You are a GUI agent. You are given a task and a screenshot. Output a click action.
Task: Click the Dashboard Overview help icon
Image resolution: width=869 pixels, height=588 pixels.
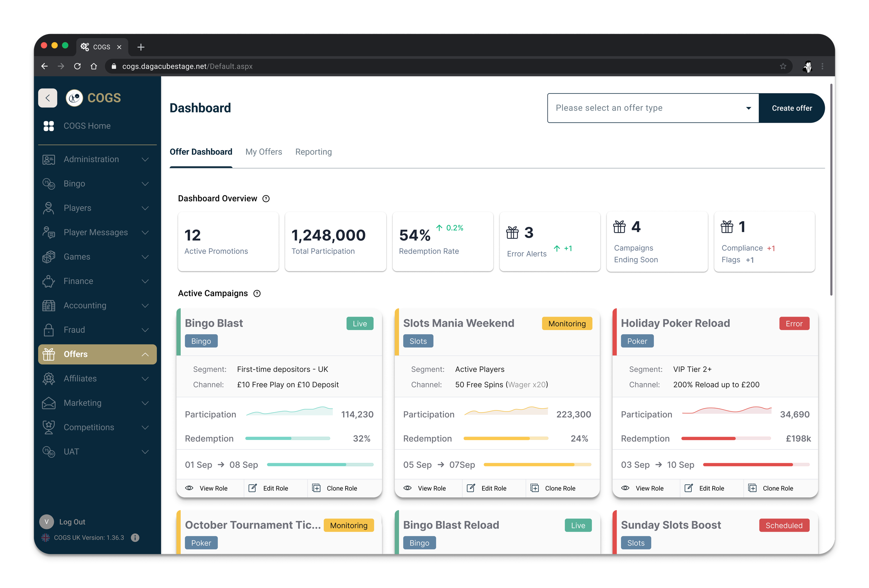(x=266, y=198)
